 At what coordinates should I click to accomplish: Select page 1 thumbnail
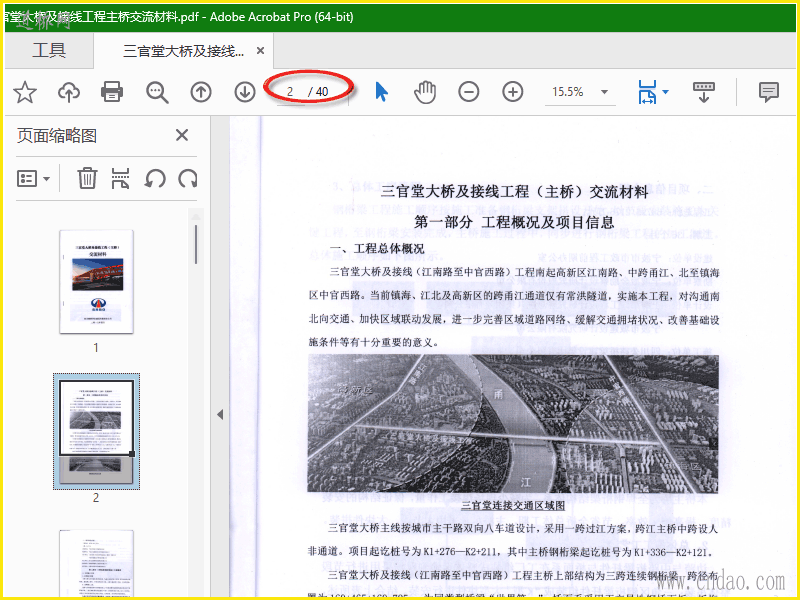(96, 281)
